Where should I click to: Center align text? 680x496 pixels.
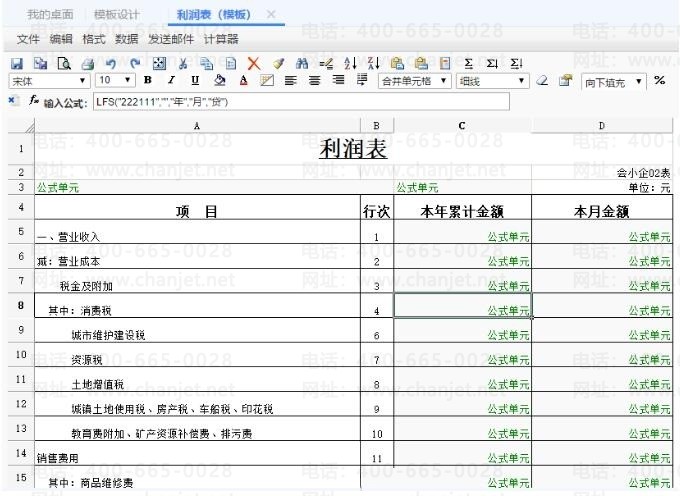(314, 80)
